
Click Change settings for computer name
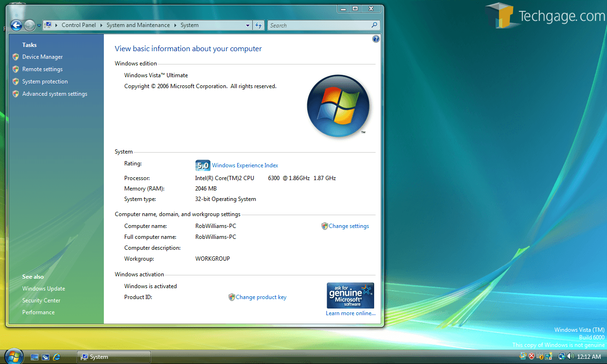click(349, 226)
